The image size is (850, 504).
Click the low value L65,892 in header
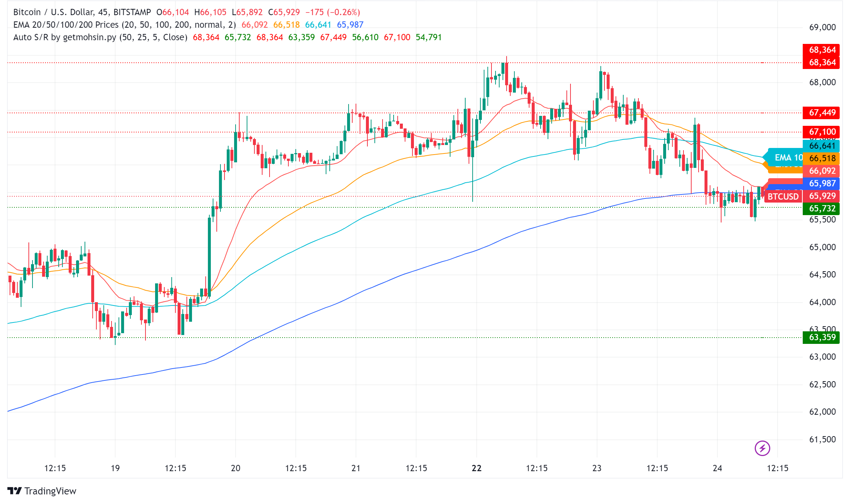click(x=247, y=12)
